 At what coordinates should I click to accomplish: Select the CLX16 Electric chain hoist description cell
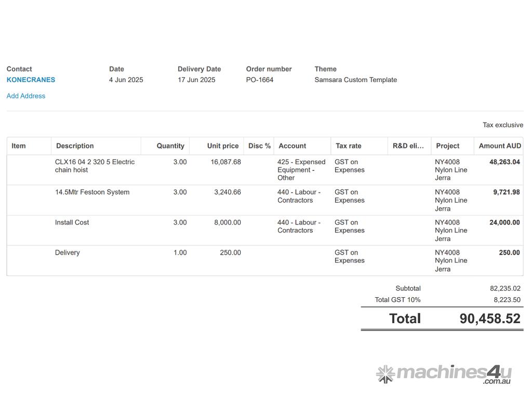95,166
